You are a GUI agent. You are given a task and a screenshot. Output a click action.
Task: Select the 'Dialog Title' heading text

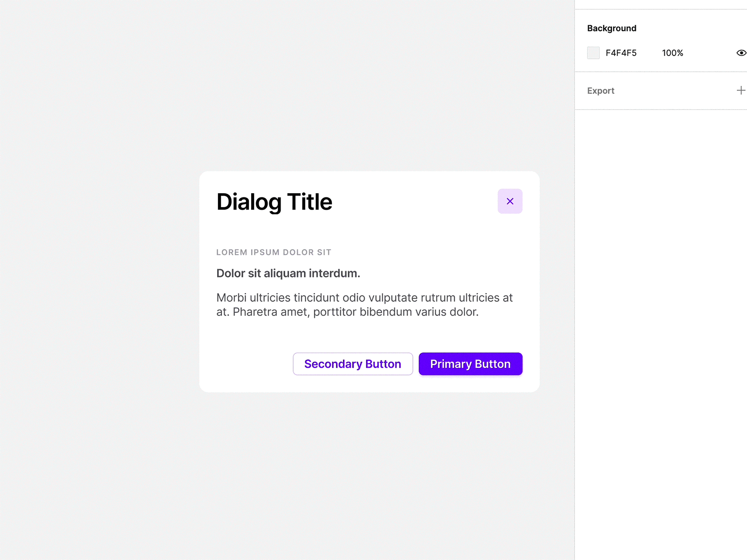pyautogui.click(x=274, y=202)
